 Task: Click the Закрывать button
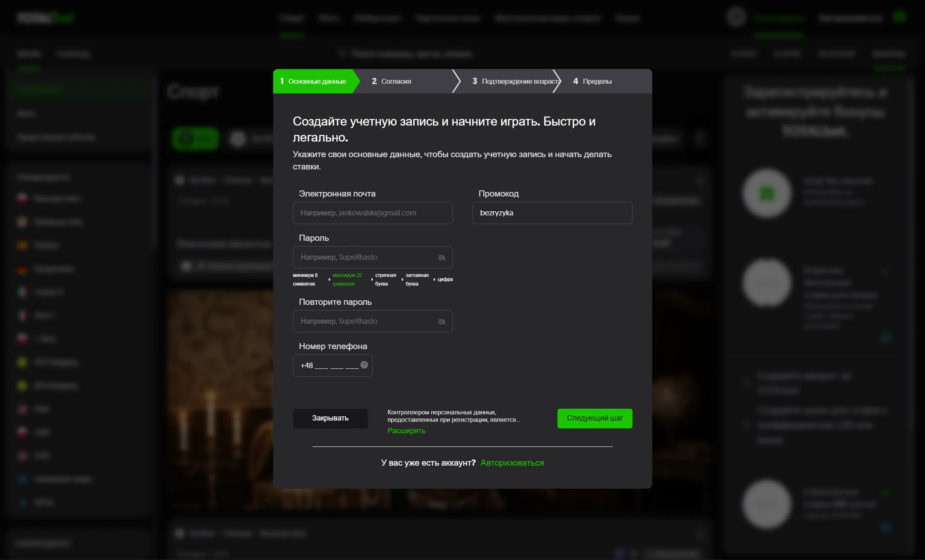330,418
